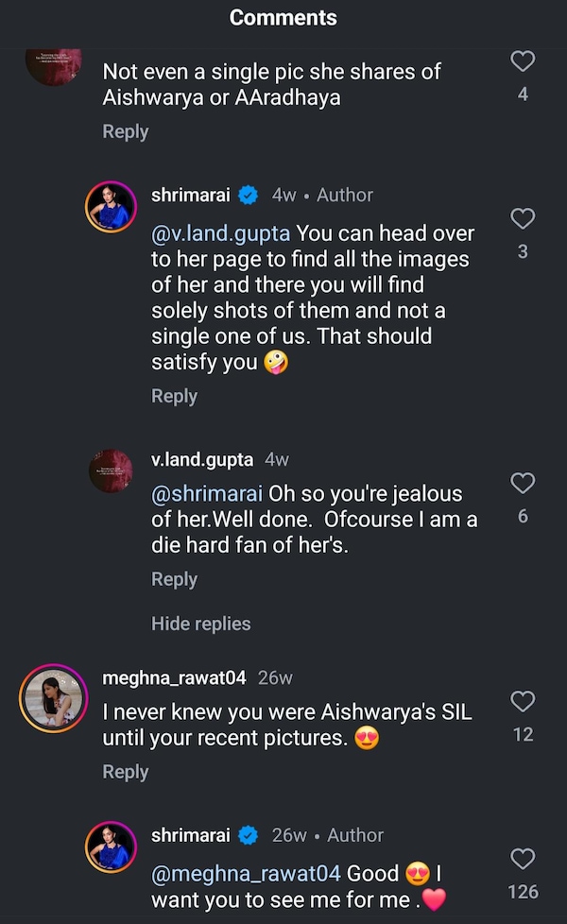
Task: Reply to v.land.gupta's jealous comment
Action: click(x=175, y=579)
